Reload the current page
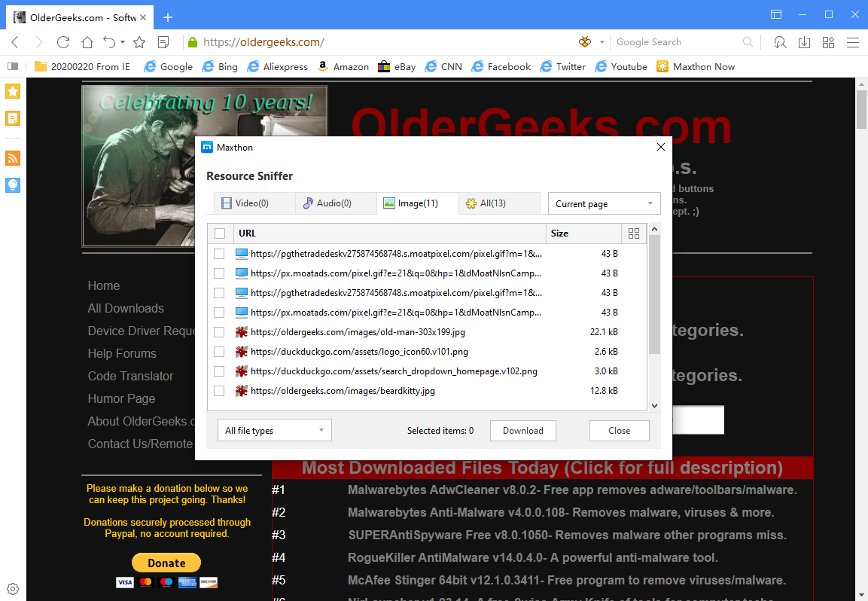 pyautogui.click(x=63, y=42)
